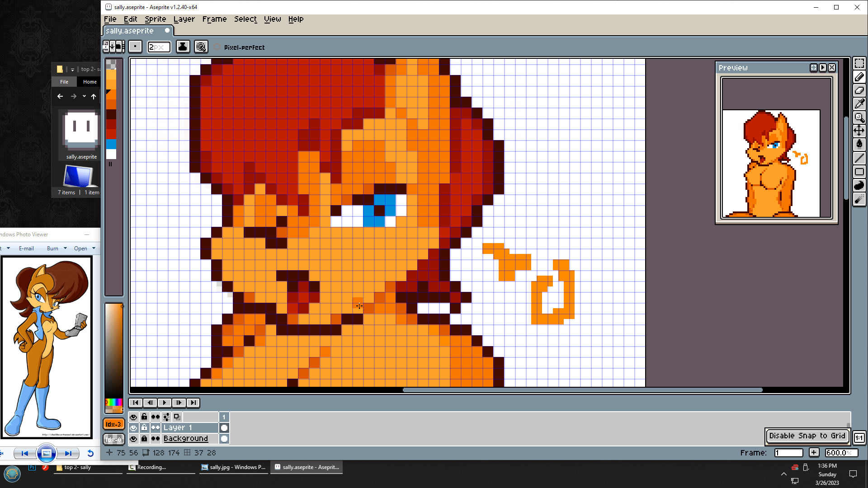Click the Idx-3 foreground color button
Image resolution: width=868 pixels, height=488 pixels.
click(113, 424)
